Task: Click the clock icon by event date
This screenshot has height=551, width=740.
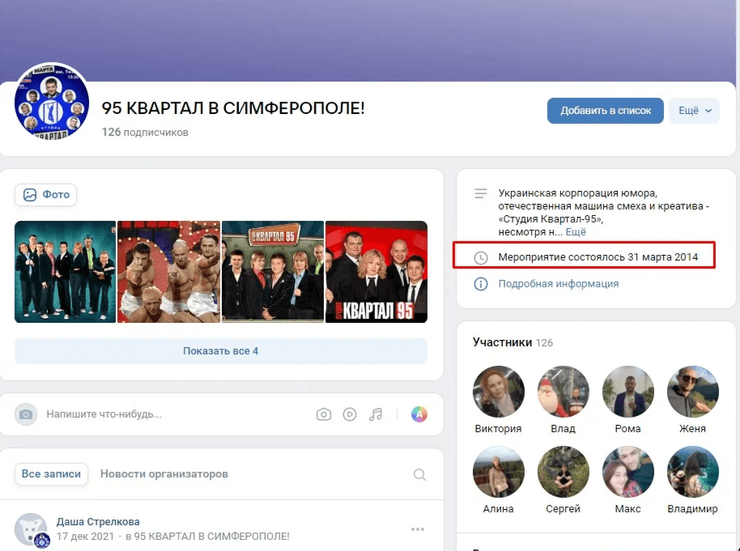Action: [x=480, y=258]
